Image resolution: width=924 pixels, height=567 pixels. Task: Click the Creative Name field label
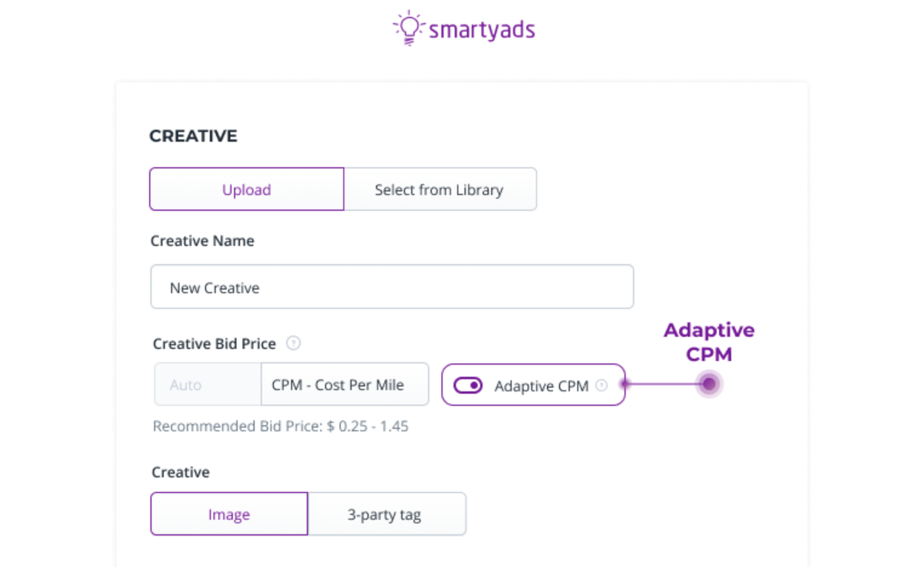[x=202, y=240]
